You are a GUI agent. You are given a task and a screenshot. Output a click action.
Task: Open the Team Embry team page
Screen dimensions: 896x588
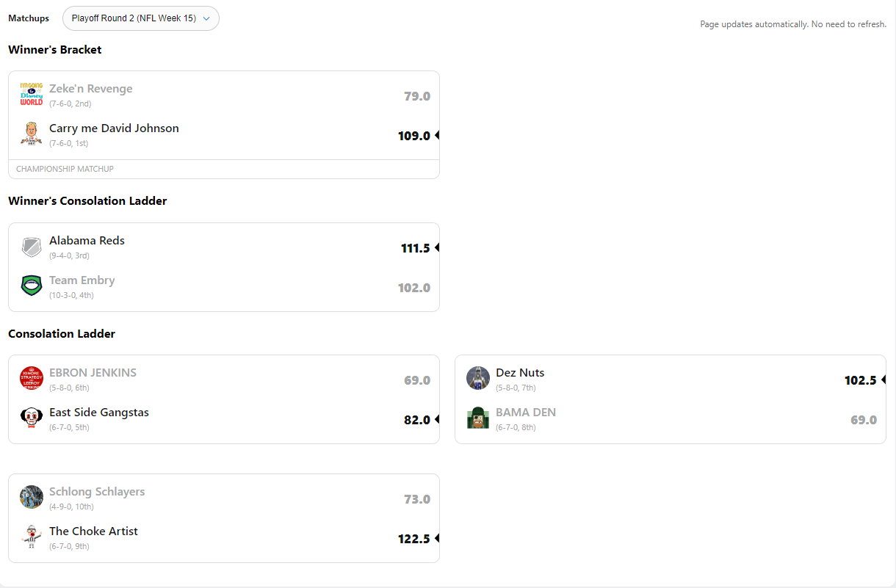point(82,280)
